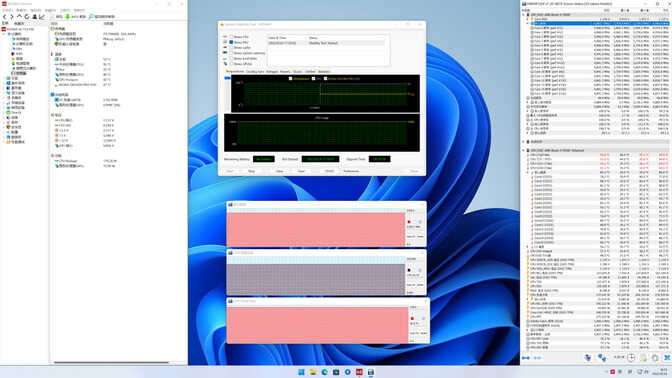
Task: Collapse CPU Enhanced group in HWiNFO sensors
Action: (524, 150)
